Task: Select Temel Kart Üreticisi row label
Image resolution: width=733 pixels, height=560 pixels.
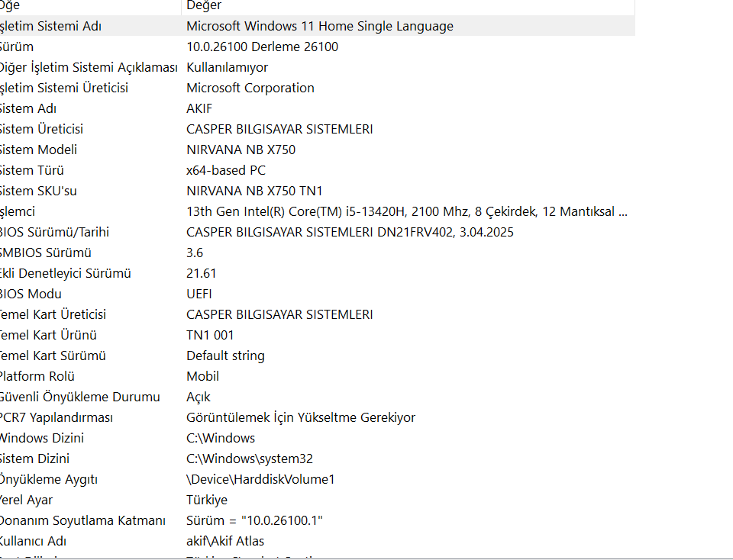Action: coord(53,314)
